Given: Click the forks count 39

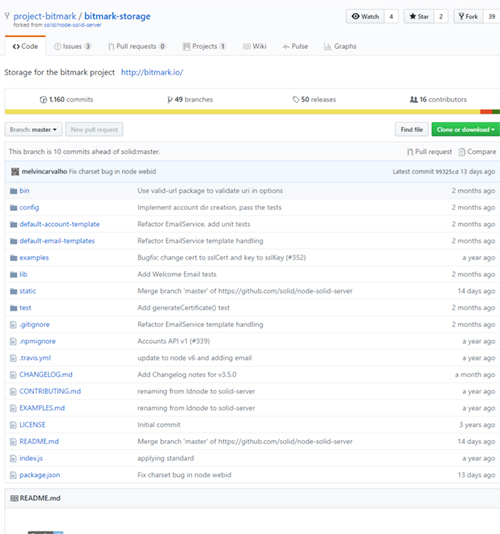Looking at the screenshot, I should [x=491, y=16].
